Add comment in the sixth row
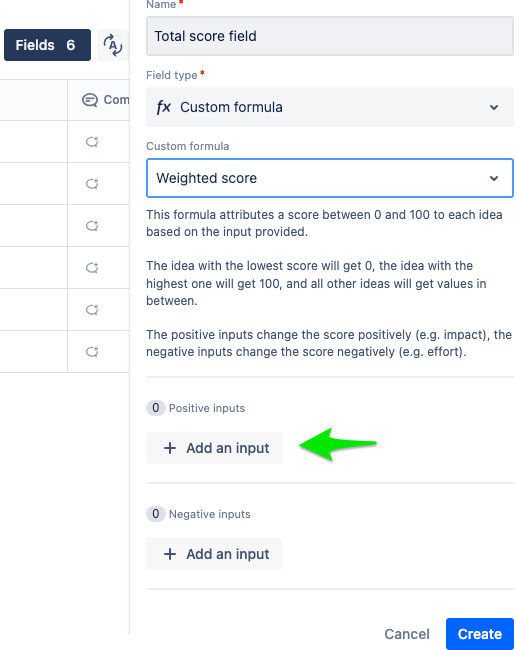 coord(92,352)
